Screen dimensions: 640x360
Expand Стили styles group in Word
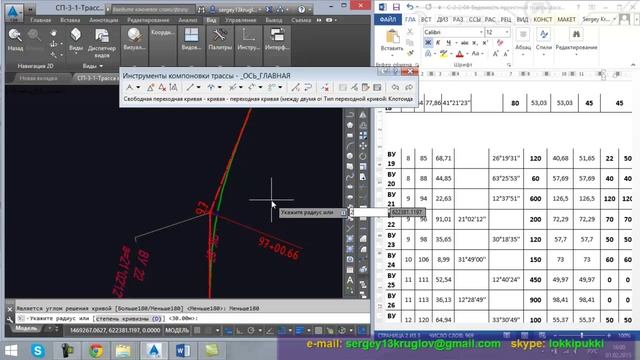tap(544, 43)
